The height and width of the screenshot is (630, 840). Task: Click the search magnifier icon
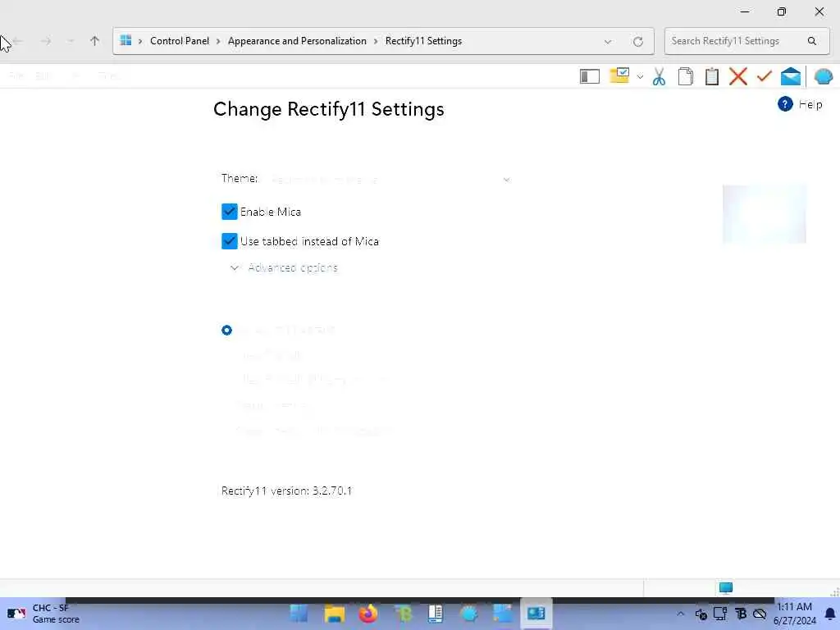[x=812, y=41]
